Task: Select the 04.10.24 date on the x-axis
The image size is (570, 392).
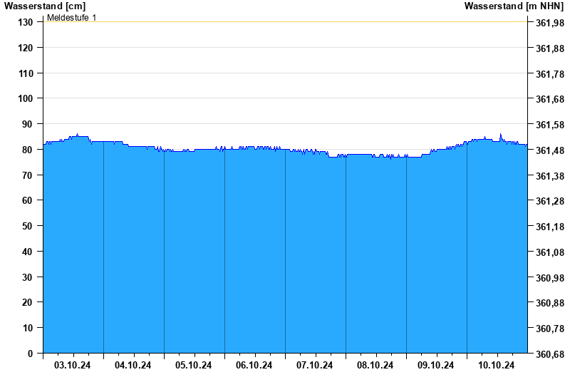Action: [x=133, y=365]
